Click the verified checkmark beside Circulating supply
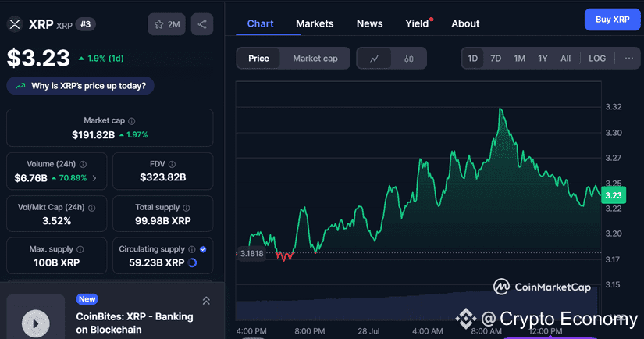 203,249
